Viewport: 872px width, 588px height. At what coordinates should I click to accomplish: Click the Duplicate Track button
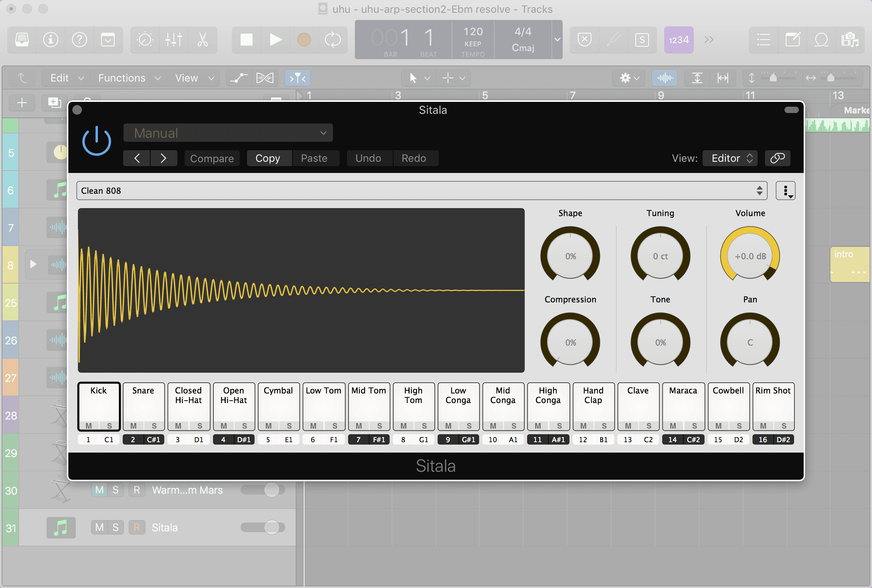coord(54,103)
